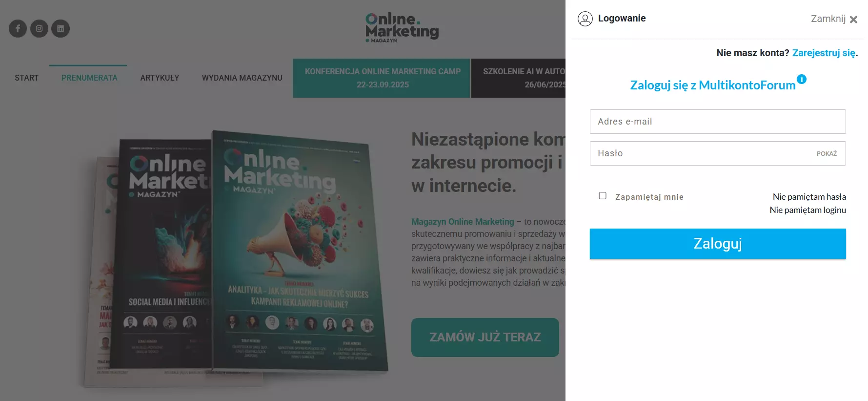Click the Online Marketing Magazyn logo

click(x=402, y=27)
